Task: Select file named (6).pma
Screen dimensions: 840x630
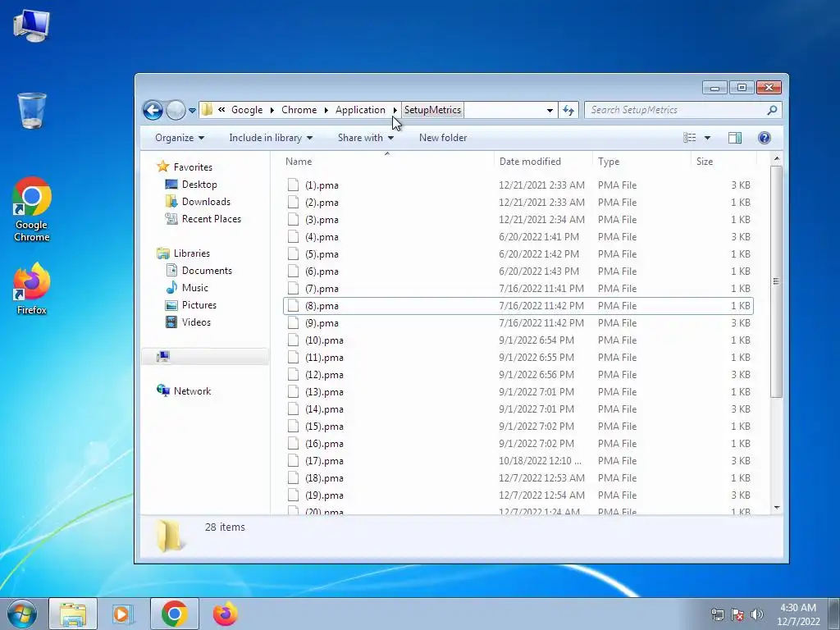Action: 322,272
